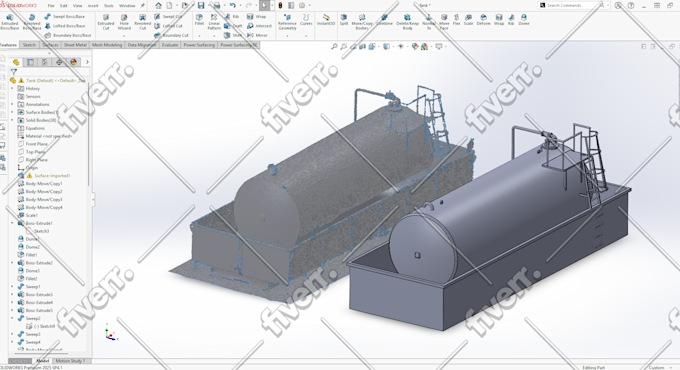Click the Save icon in the title bar
The width and height of the screenshot is (680, 370).
(201, 6)
